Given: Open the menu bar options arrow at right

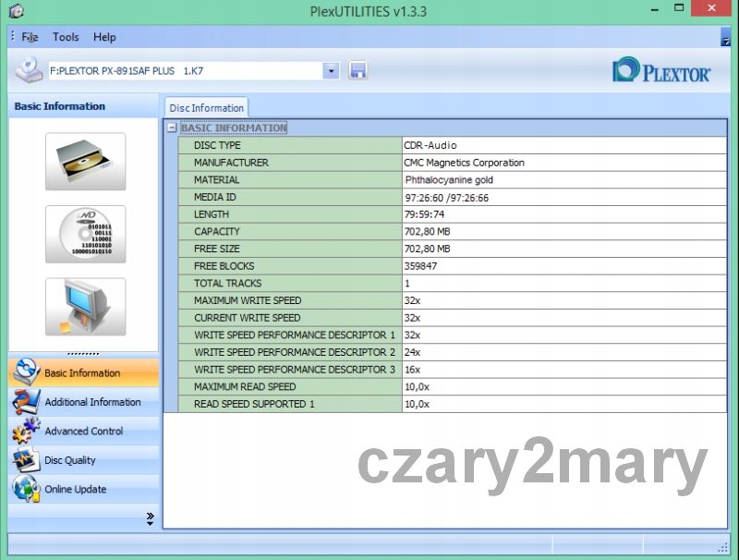Looking at the screenshot, I should coord(725,37).
